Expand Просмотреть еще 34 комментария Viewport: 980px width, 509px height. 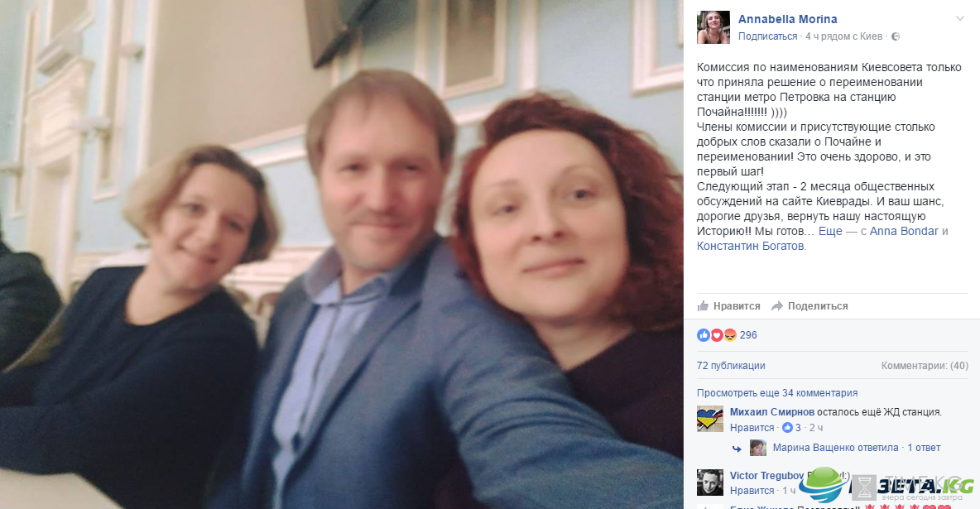777,392
